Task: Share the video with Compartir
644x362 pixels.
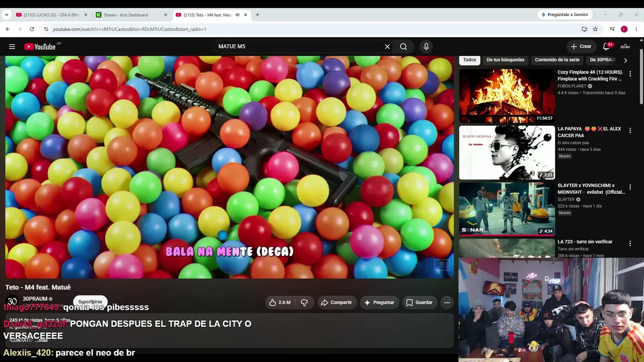Action: coord(337,303)
